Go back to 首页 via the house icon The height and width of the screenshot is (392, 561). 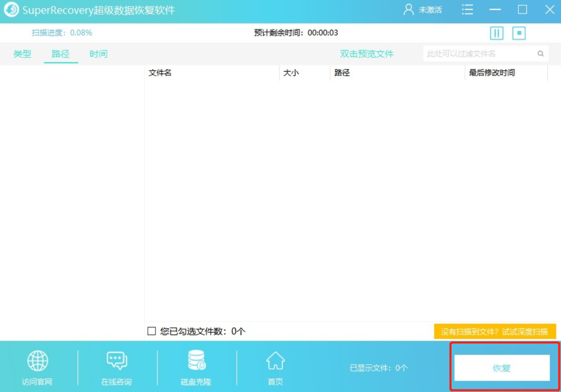click(275, 361)
